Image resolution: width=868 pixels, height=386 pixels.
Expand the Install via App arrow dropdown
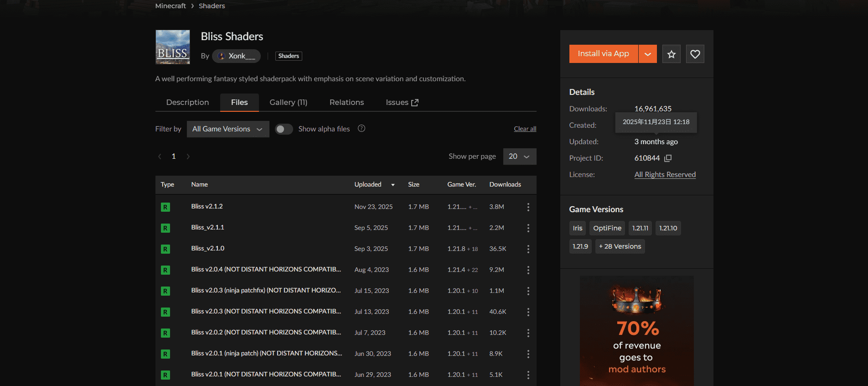click(x=647, y=54)
